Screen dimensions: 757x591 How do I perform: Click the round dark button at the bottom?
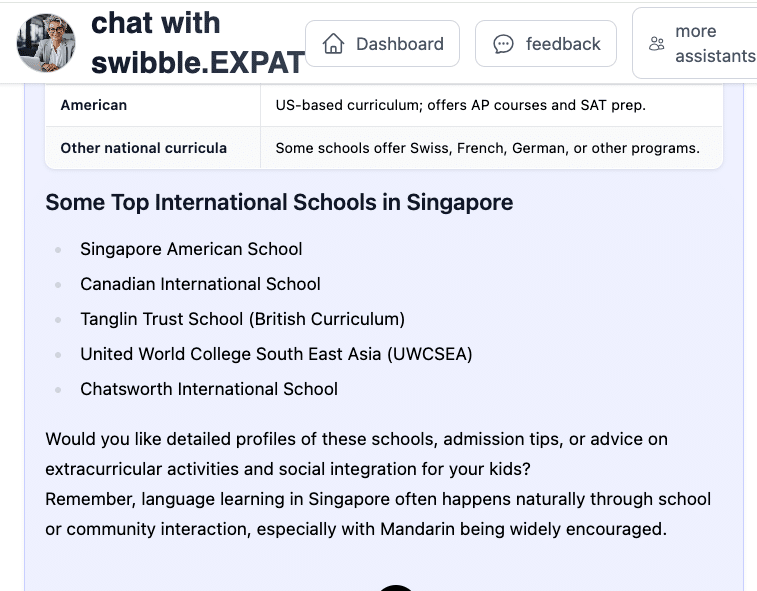(397, 587)
